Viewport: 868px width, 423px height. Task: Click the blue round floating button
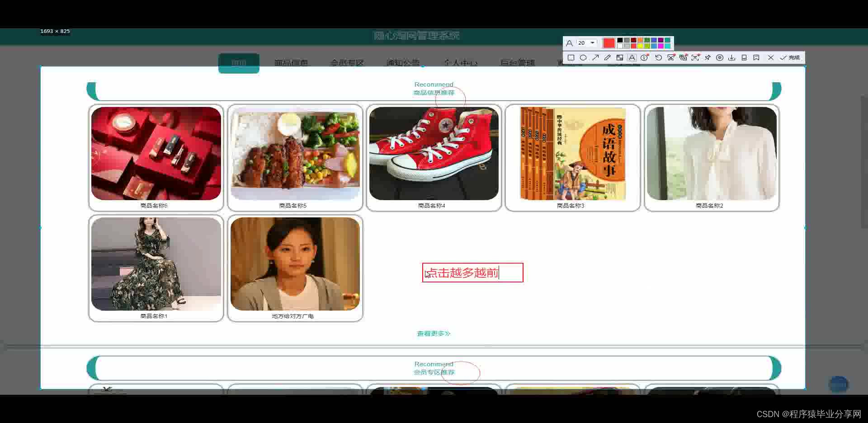tap(838, 385)
